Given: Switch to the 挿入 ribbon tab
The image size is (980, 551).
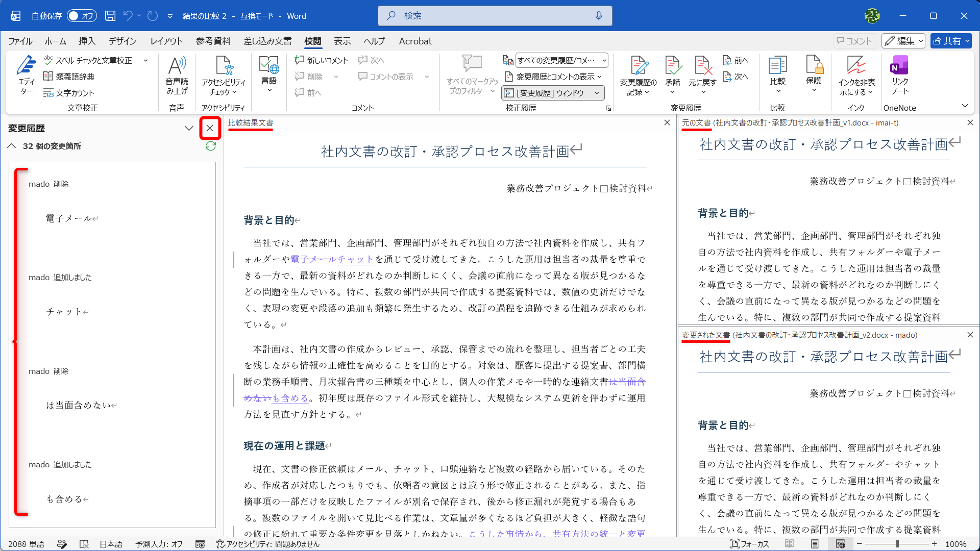Looking at the screenshot, I should [x=87, y=41].
